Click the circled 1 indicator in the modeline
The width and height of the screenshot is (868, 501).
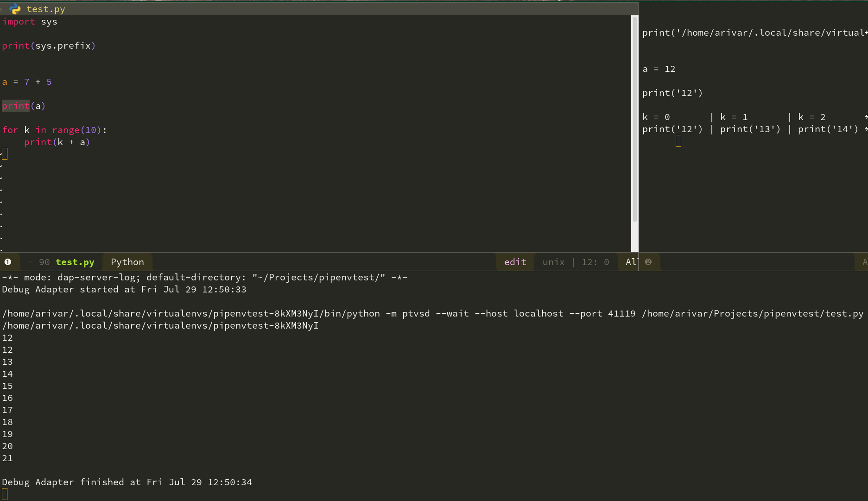[9, 262]
